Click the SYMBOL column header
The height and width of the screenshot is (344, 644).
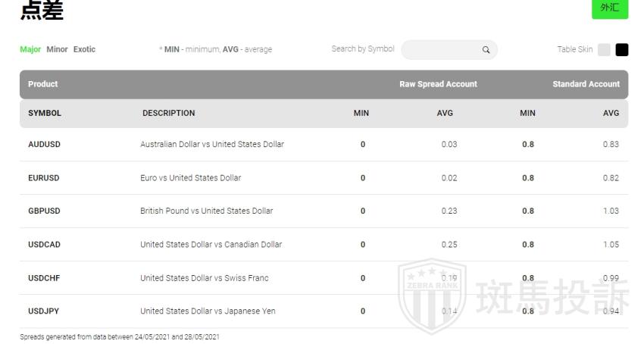point(45,114)
